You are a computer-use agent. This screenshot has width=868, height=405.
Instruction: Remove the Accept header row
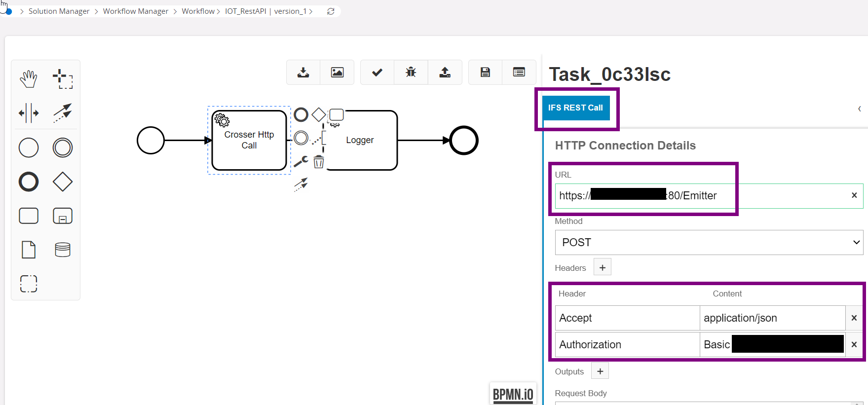854,318
